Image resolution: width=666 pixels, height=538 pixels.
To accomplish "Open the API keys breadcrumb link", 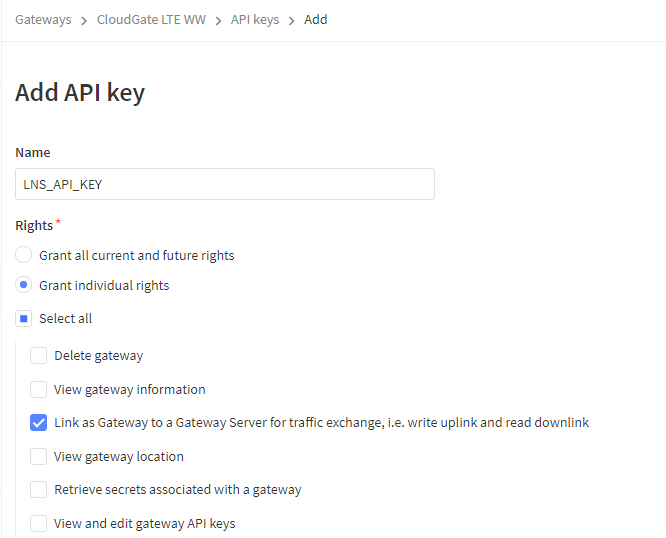I will pyautogui.click(x=255, y=20).
